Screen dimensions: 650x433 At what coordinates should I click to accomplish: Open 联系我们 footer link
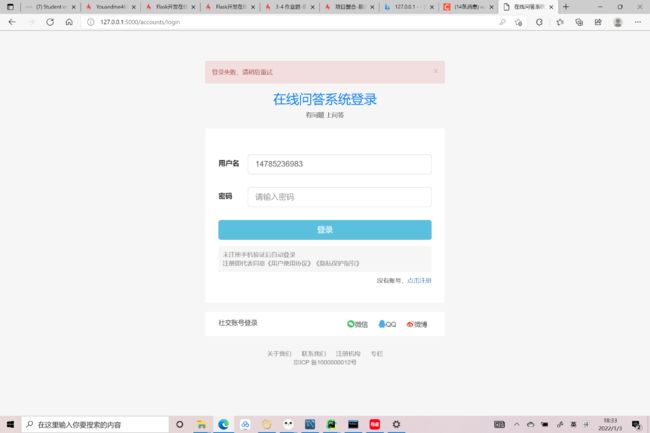[x=313, y=353]
